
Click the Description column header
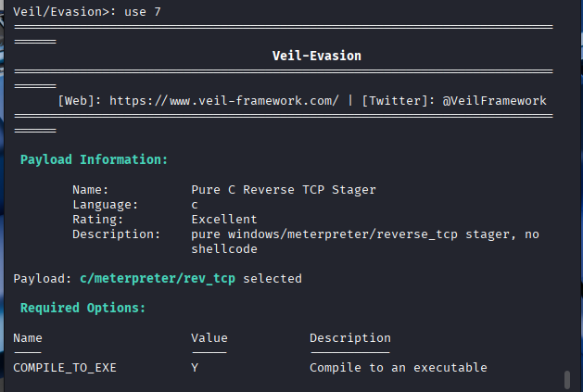350,338
